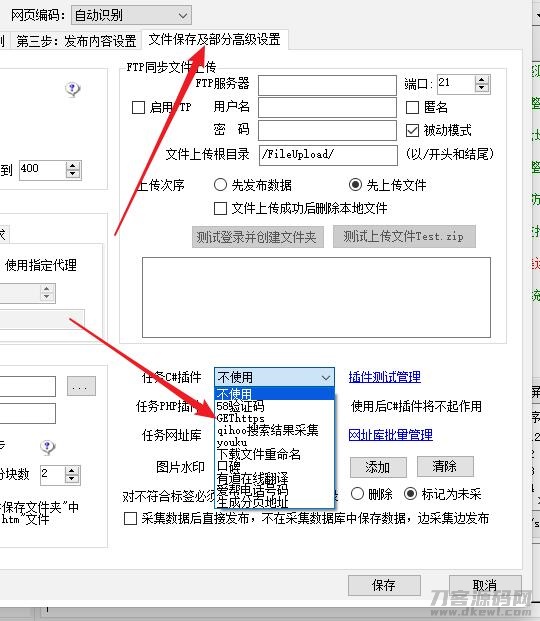This screenshot has height=621, width=540.
Task: Choose GEThttps from the plugin list
Action: coord(240,418)
